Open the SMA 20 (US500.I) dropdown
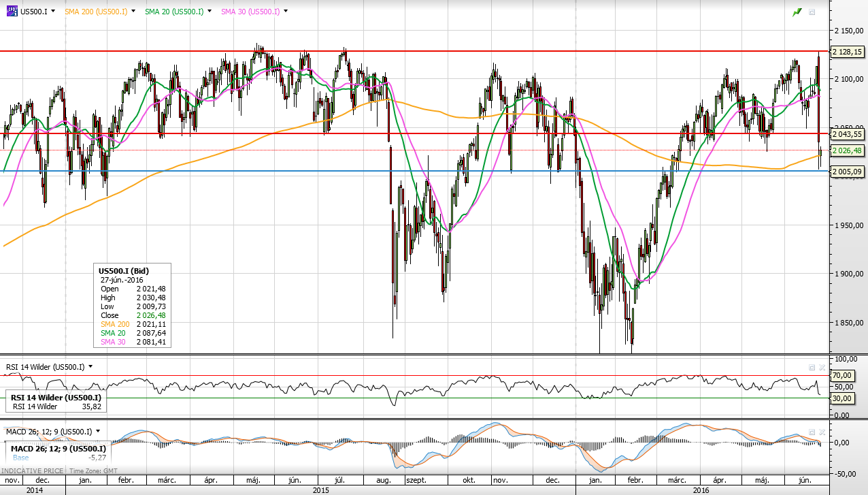This screenshot has width=868, height=495. (208, 12)
